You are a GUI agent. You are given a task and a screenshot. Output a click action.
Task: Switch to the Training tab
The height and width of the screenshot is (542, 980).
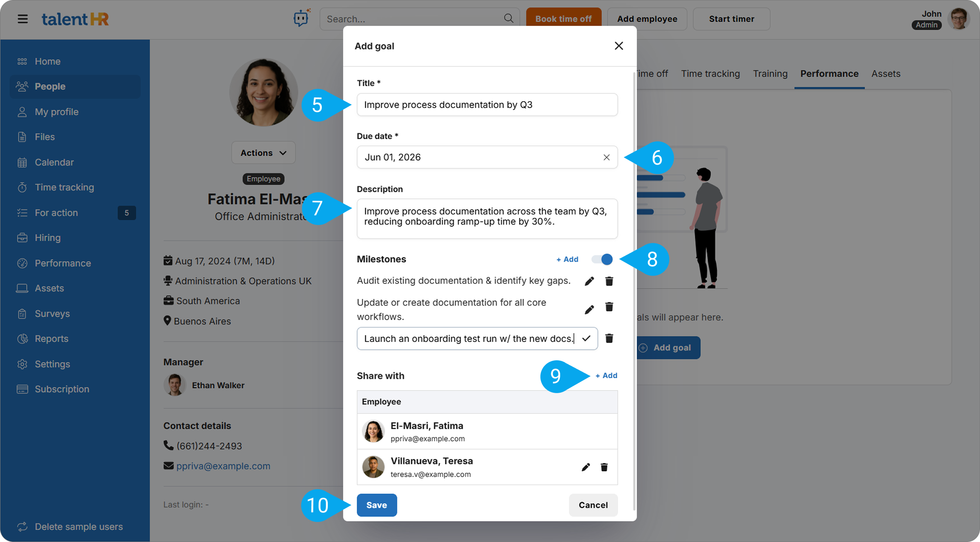tap(770, 74)
